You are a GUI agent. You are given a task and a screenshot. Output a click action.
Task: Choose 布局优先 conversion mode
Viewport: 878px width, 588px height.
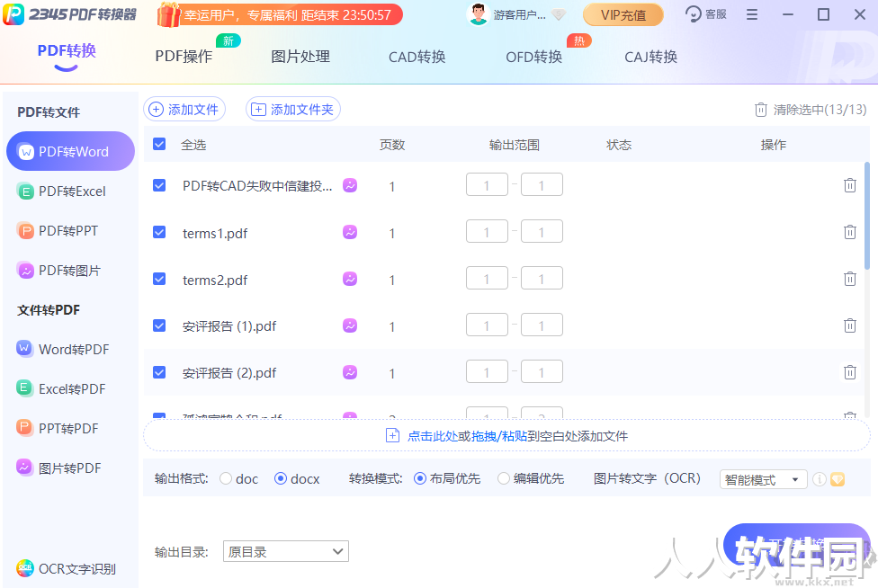click(x=420, y=478)
